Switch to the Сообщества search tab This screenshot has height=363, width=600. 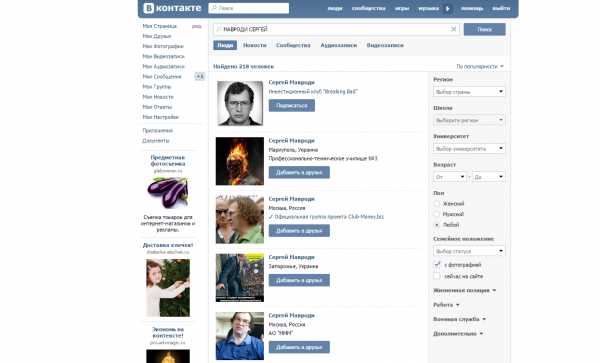click(x=293, y=45)
